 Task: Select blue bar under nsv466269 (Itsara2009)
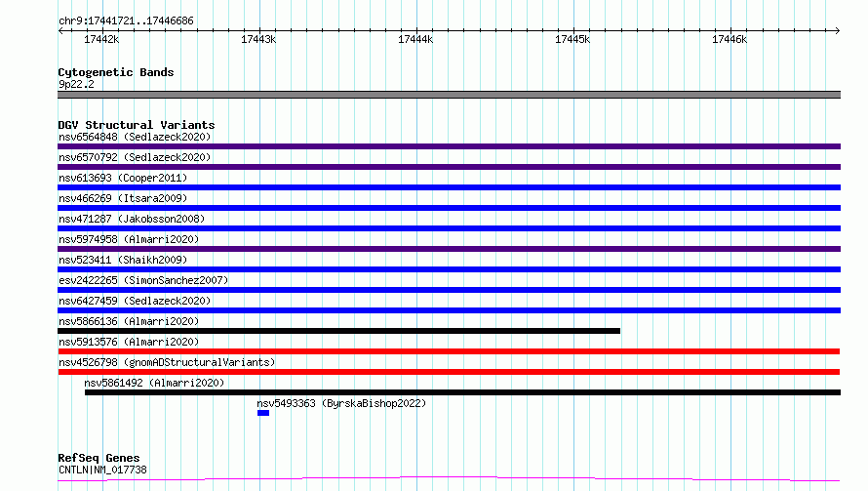tap(449, 208)
